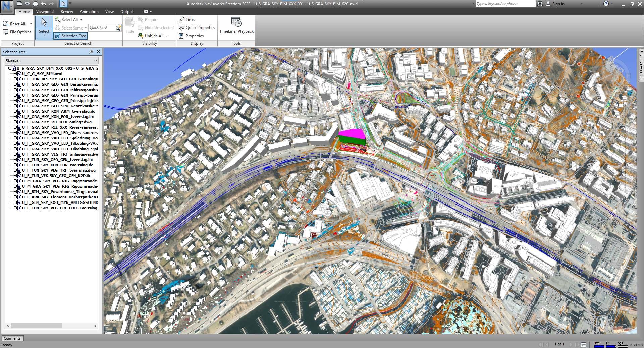Click the Open file icon in quick access toolbar
Image resolution: width=644 pixels, height=348 pixels.
[x=28, y=4]
